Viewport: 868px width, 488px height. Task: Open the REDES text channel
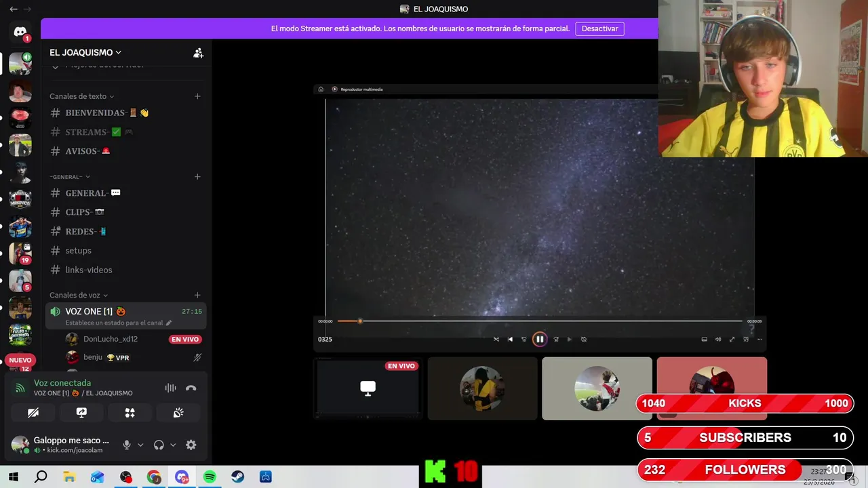(x=126, y=231)
